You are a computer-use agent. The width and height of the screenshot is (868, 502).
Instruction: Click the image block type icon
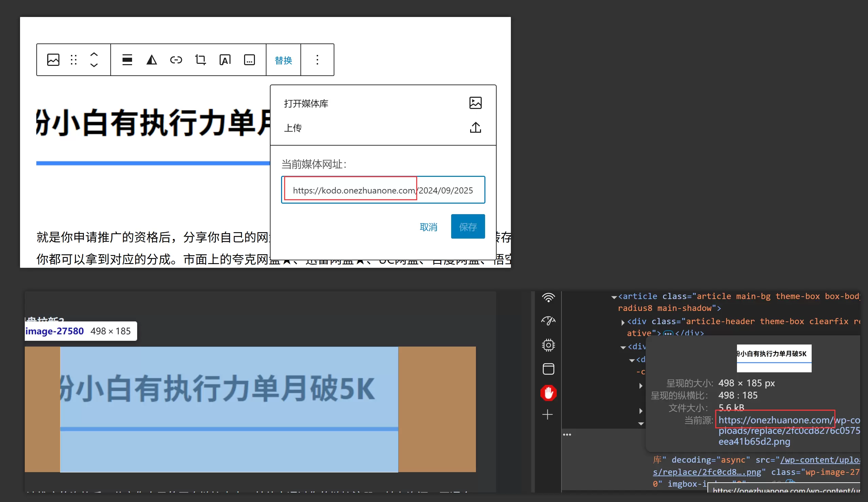tap(53, 60)
